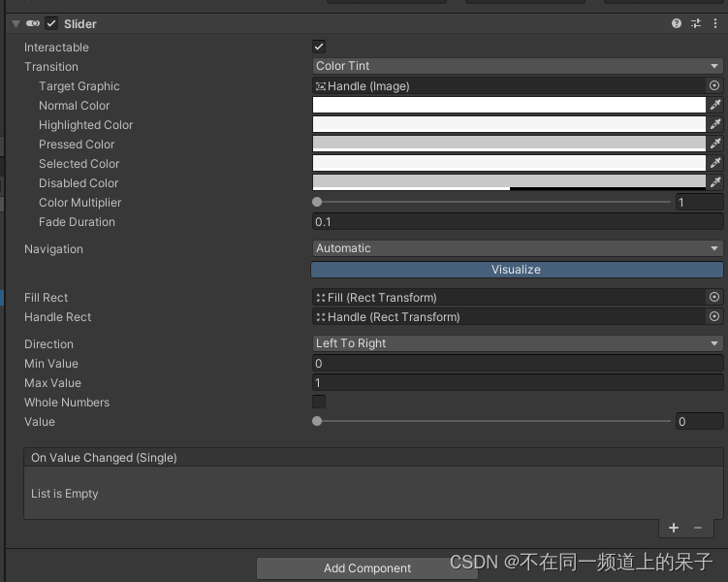
Task: Click the Handle (Rect Transform) reference field
Action: pos(509,317)
